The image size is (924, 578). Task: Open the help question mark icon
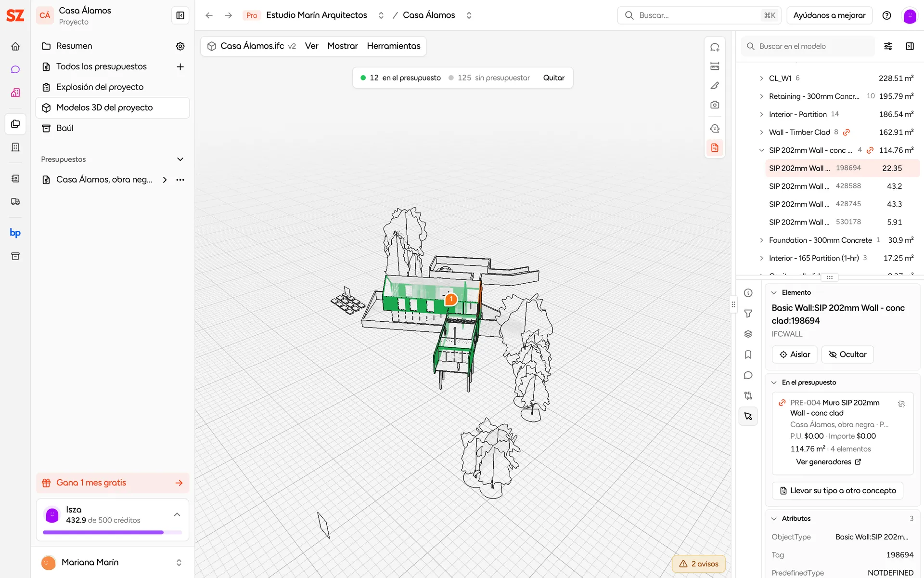886,15
